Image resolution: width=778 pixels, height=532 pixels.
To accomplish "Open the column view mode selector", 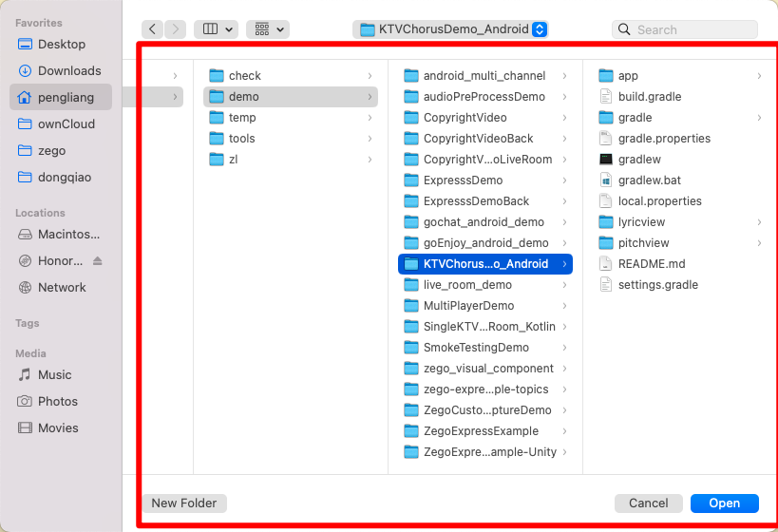I will coord(216,29).
